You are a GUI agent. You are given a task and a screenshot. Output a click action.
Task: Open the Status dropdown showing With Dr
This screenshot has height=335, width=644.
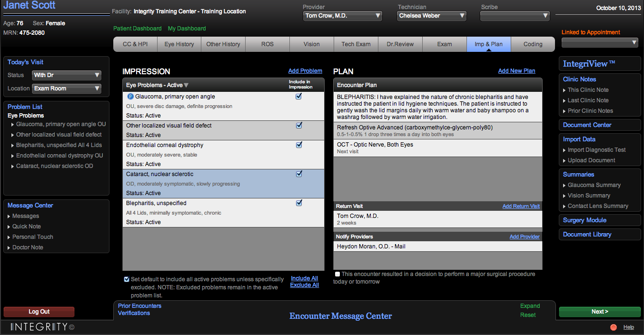[x=67, y=75]
